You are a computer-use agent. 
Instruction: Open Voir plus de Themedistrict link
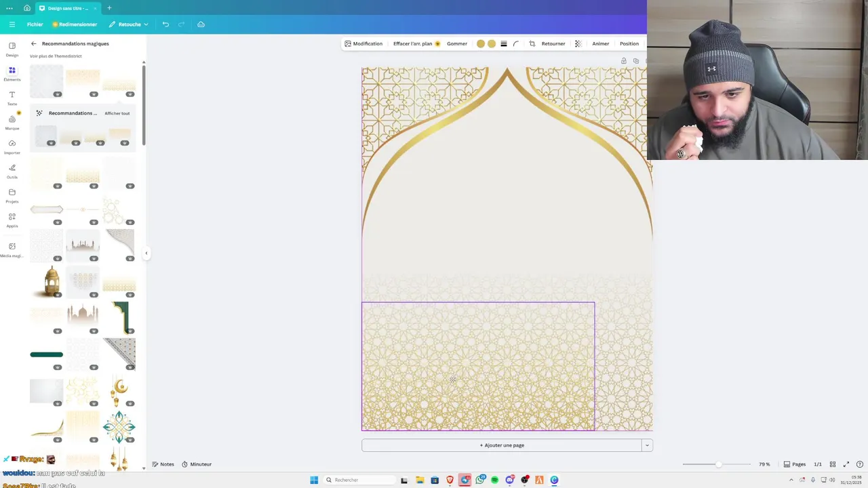[x=56, y=56]
